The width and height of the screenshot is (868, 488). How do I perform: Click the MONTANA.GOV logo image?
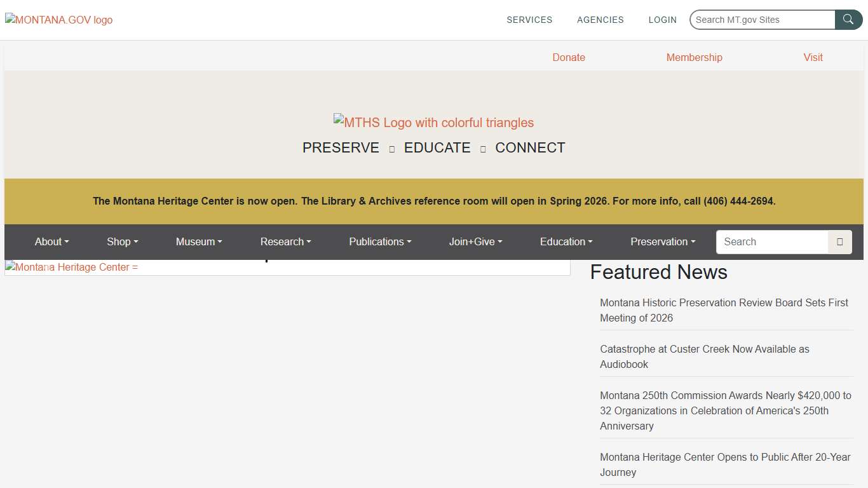(x=59, y=20)
